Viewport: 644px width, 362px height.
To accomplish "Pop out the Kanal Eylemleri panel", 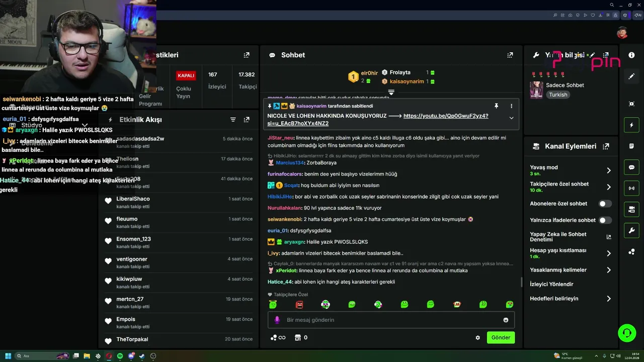I will point(606,146).
